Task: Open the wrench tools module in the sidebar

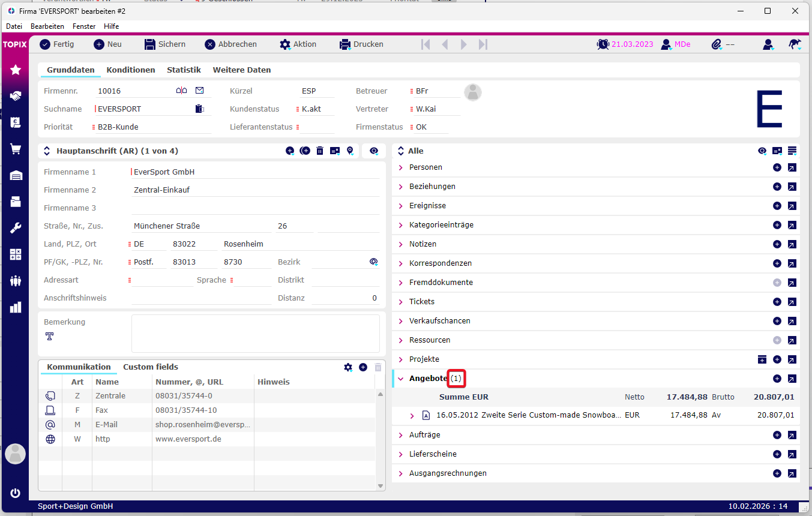Action: click(16, 228)
